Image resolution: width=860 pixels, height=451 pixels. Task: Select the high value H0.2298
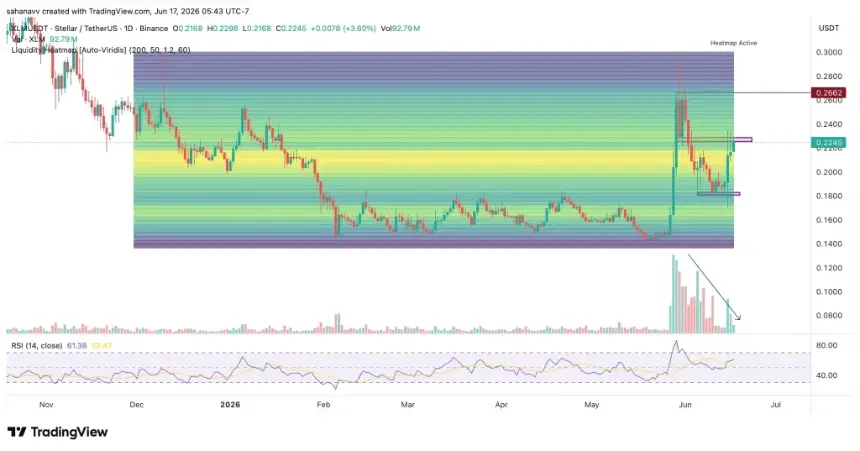pos(222,28)
